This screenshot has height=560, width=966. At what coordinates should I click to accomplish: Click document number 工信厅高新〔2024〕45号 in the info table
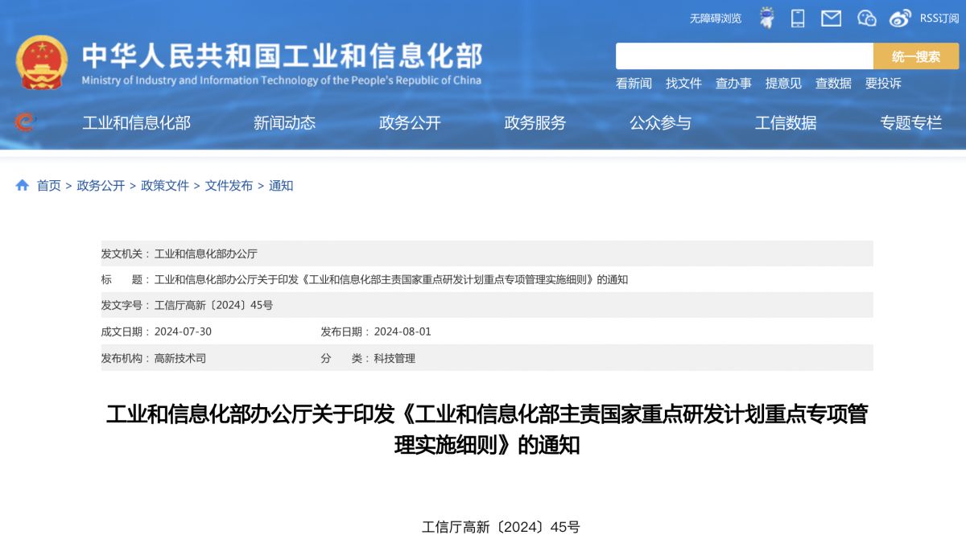[213, 305]
